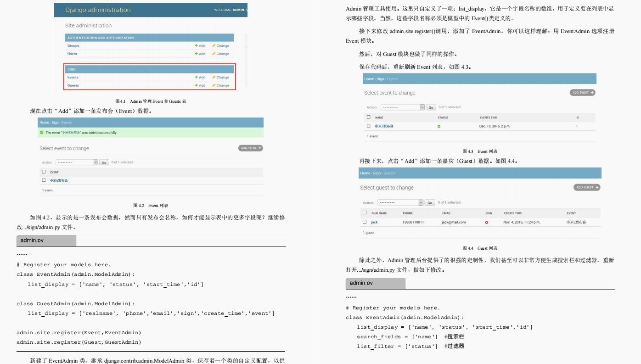Screen dimensions: 641x364
Task: Click the Change pencil icon for Events
Action: click(214, 77)
